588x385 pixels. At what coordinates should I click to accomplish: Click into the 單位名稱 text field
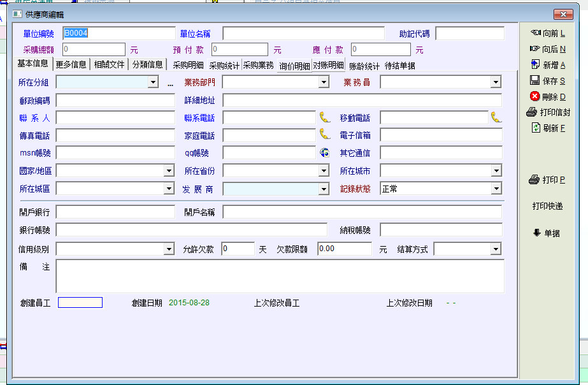pyautogui.click(x=303, y=33)
